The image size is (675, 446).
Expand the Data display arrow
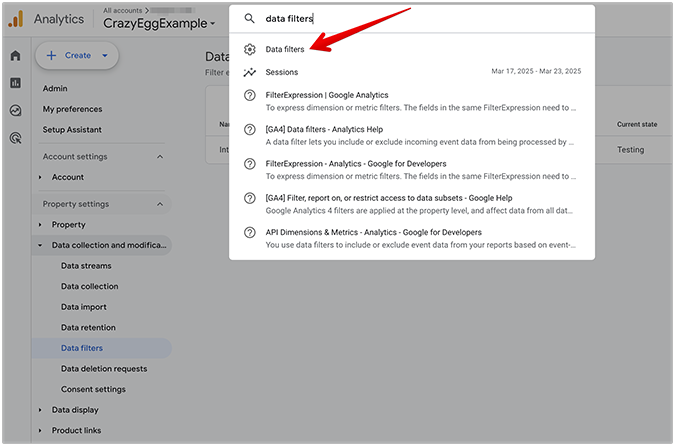point(40,410)
